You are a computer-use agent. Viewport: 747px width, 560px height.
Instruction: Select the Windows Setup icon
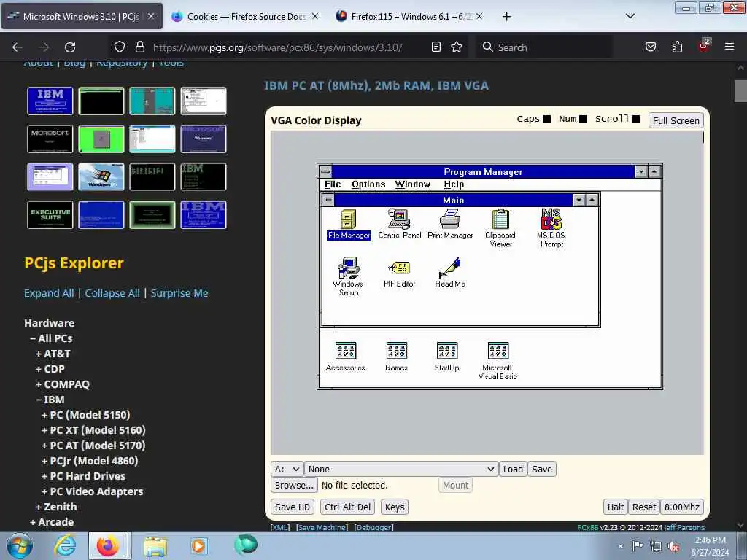point(348,277)
